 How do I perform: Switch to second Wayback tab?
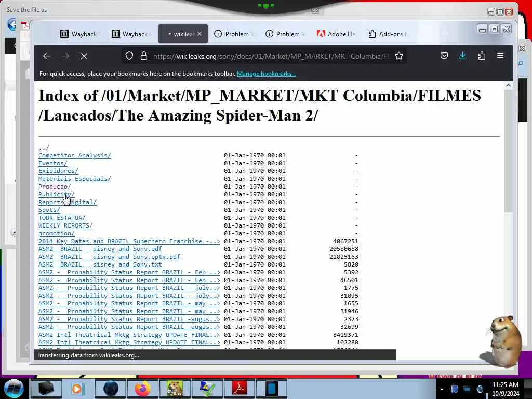131,34
